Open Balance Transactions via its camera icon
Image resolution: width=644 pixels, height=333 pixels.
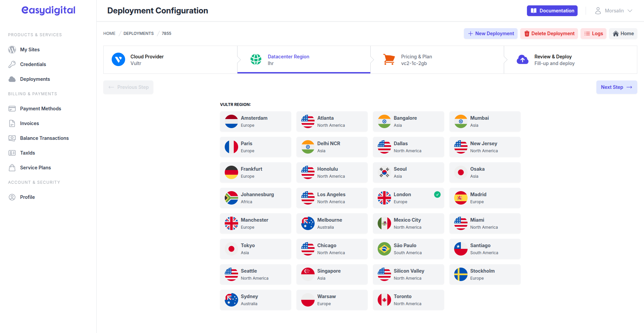pyautogui.click(x=12, y=138)
